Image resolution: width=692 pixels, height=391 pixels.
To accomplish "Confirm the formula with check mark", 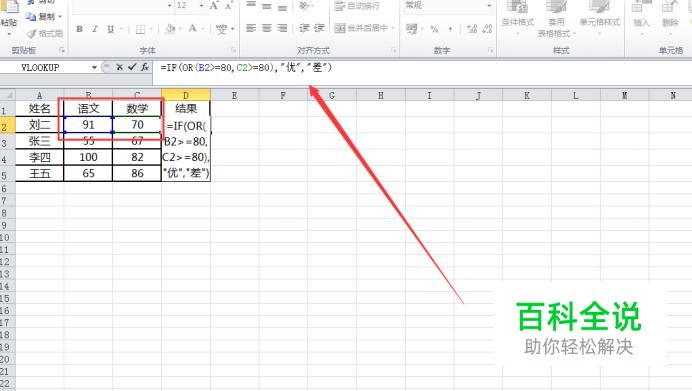I will click(x=132, y=67).
